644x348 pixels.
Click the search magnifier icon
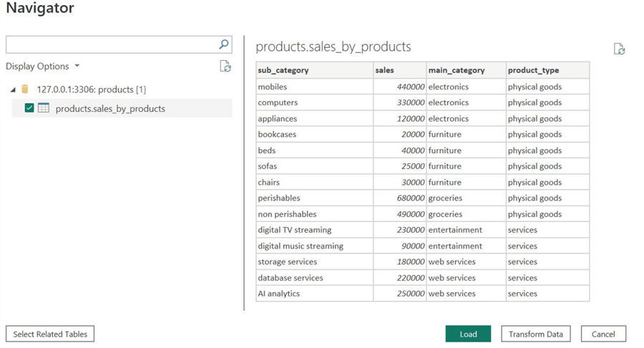click(x=224, y=44)
